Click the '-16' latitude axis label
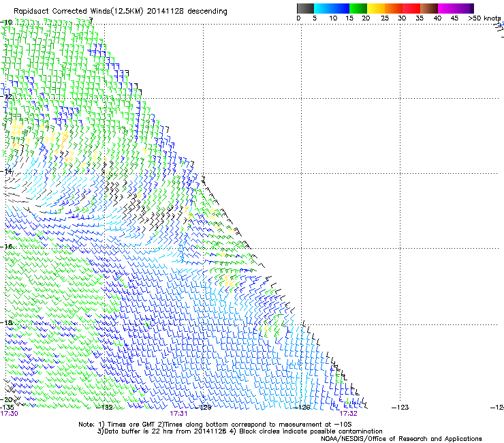The height and width of the screenshot is (443, 504). click(x=6, y=247)
